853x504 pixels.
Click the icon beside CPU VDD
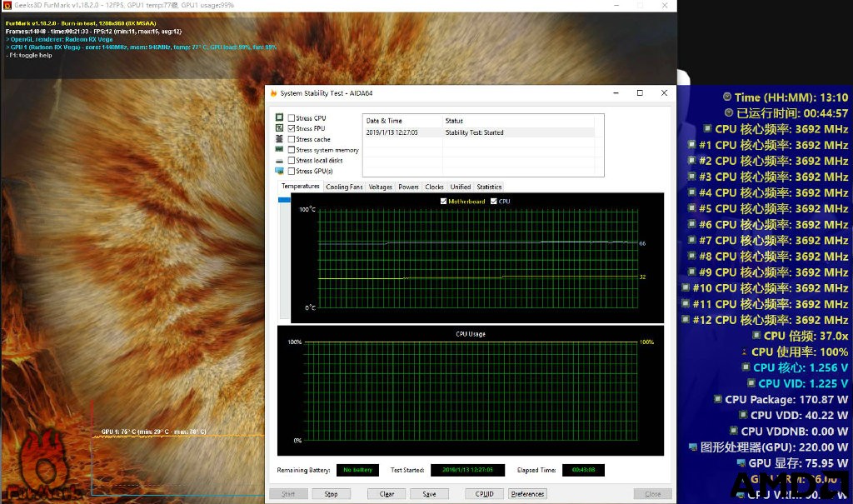tap(743, 415)
